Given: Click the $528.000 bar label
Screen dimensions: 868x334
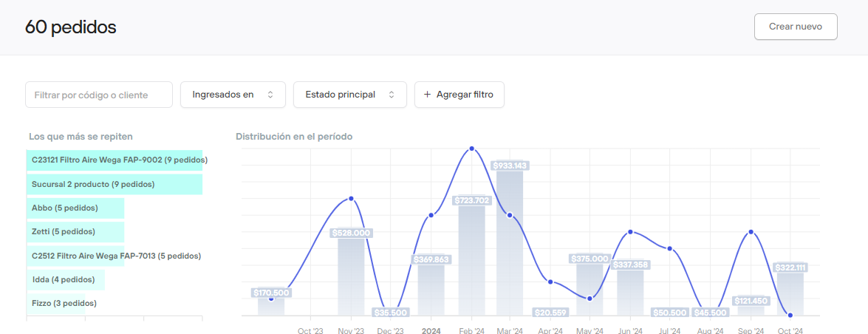Looking at the screenshot, I should pyautogui.click(x=351, y=234).
